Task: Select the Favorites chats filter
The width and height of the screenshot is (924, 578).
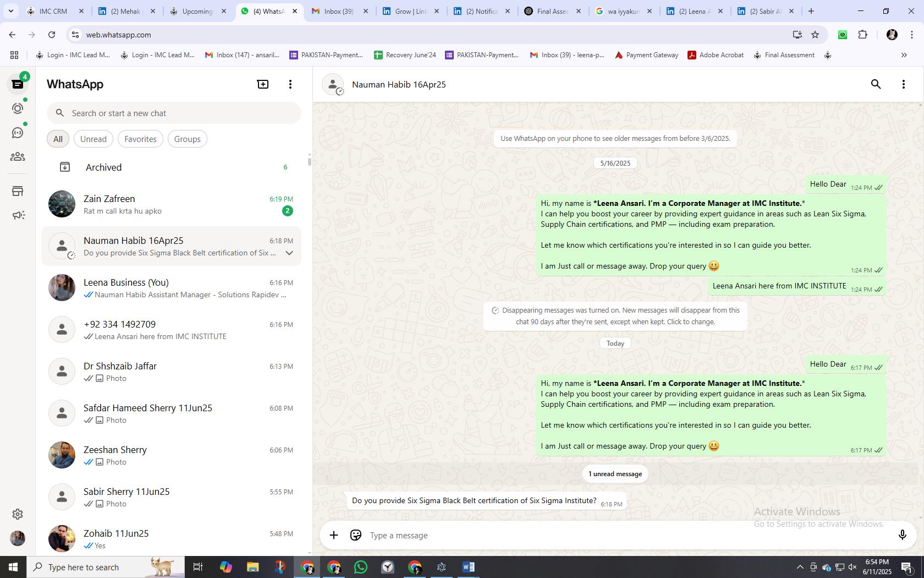Action: pos(140,139)
